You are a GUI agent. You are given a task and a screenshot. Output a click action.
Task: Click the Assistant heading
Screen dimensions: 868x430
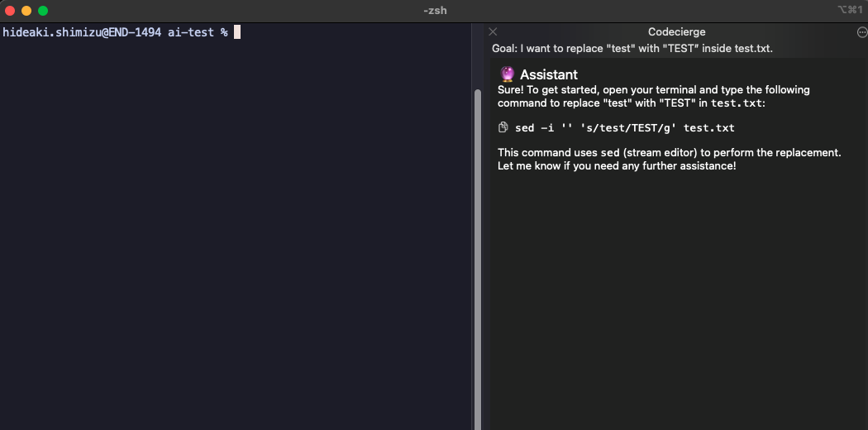pos(548,74)
